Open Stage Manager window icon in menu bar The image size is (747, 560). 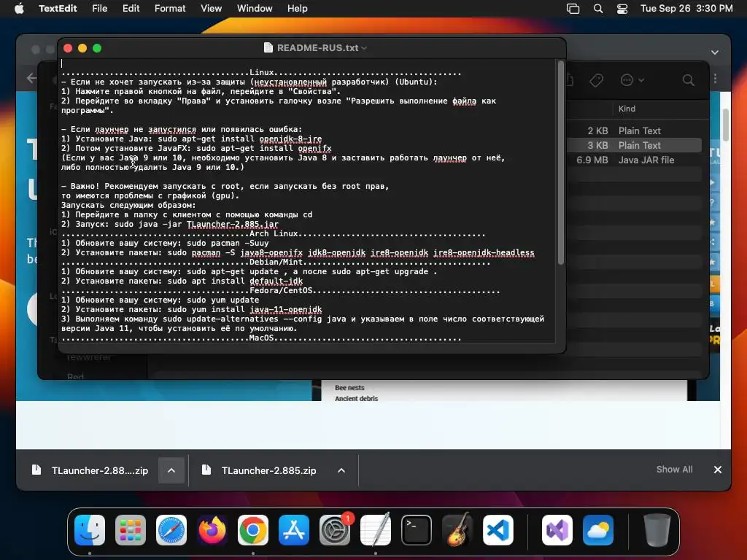point(573,9)
